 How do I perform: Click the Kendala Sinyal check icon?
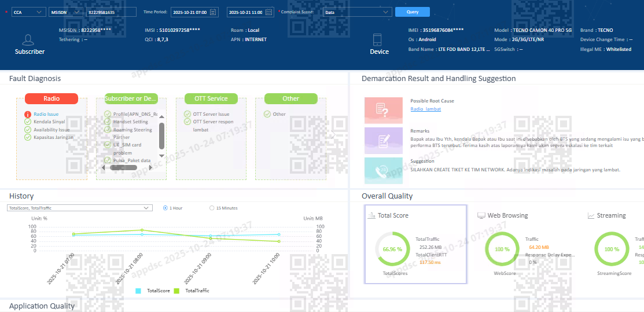(28, 122)
